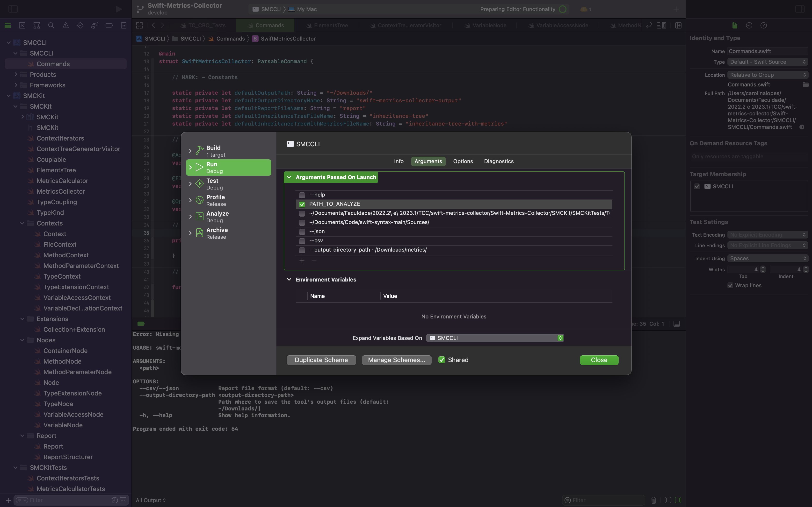
Task: Click the trash icon to clear console
Action: [x=653, y=500]
